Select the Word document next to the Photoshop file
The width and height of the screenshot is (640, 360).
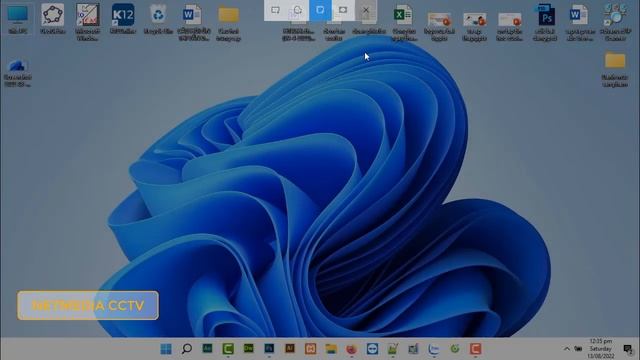click(580, 22)
